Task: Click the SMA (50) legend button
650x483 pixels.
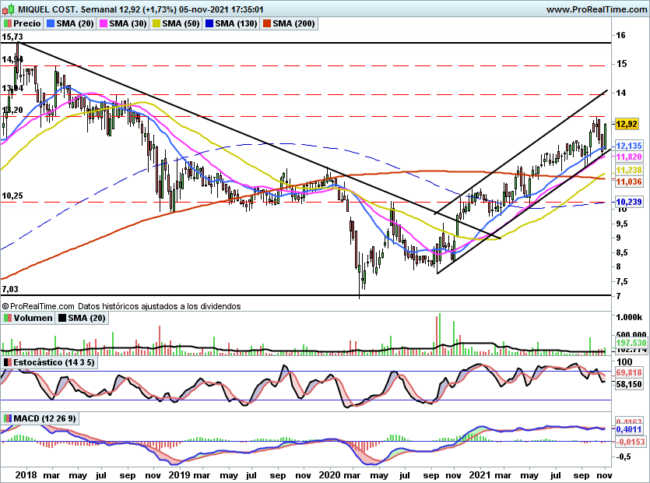Action: 177,24
